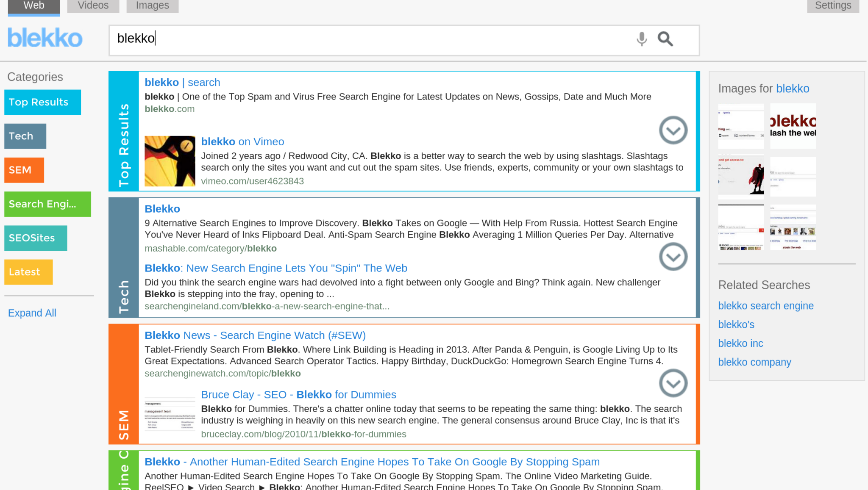This screenshot has height=490, width=868.
Task: Expand the Top Results section chevron
Action: (673, 130)
